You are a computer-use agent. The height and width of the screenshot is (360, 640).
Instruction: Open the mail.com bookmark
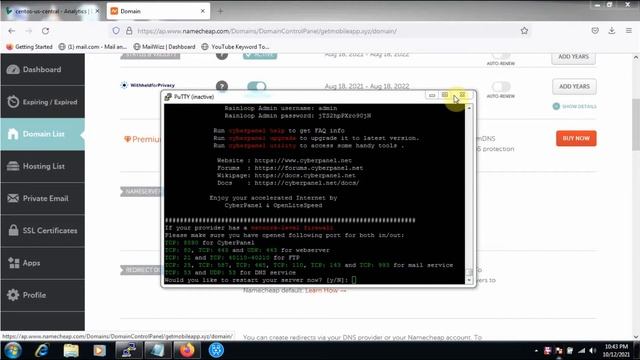(93, 47)
